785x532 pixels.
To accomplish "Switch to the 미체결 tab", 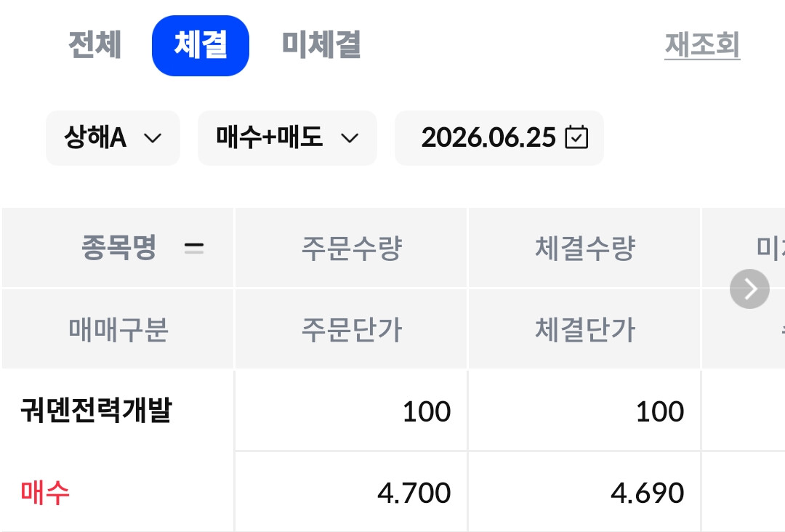I will 321,45.
